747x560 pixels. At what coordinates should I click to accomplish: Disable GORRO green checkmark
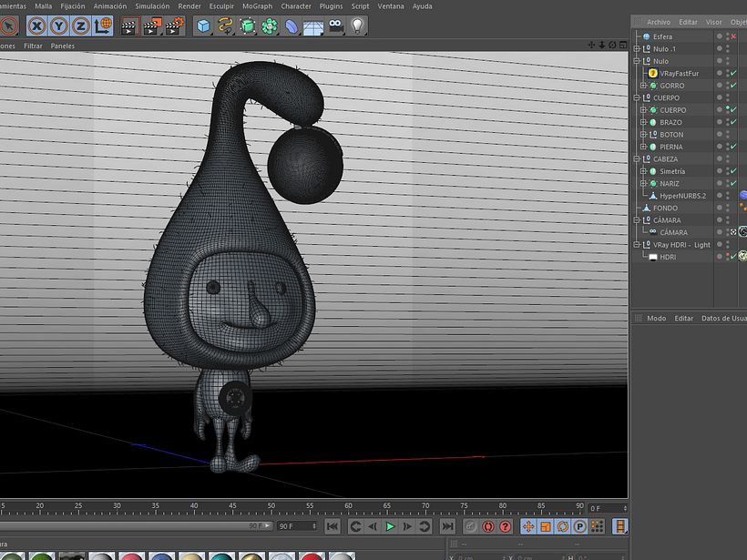coord(733,86)
